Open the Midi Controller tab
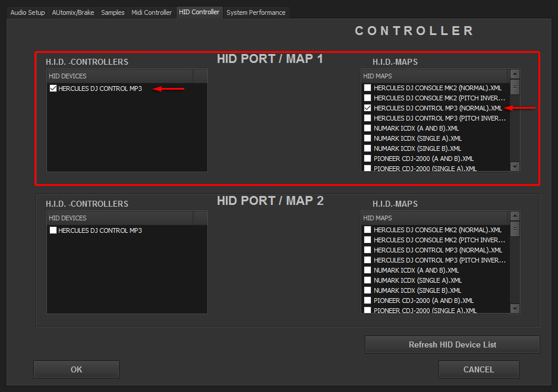This screenshot has width=558, height=392. pos(152,12)
